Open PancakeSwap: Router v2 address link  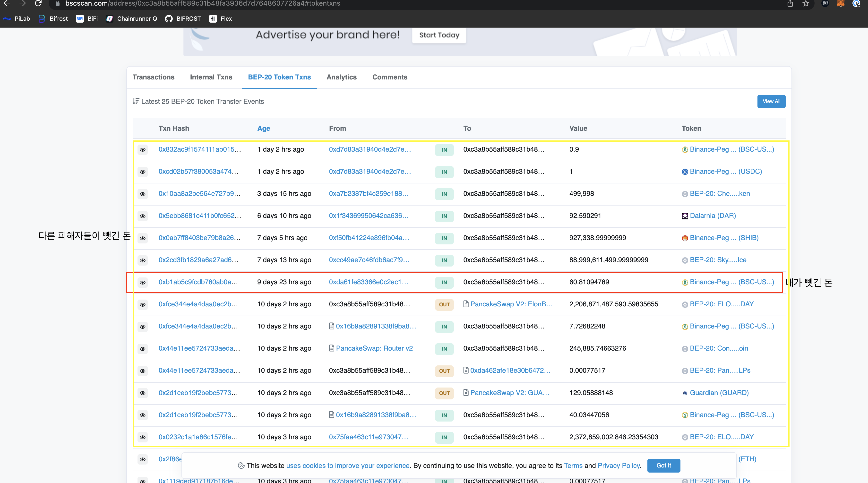374,348
